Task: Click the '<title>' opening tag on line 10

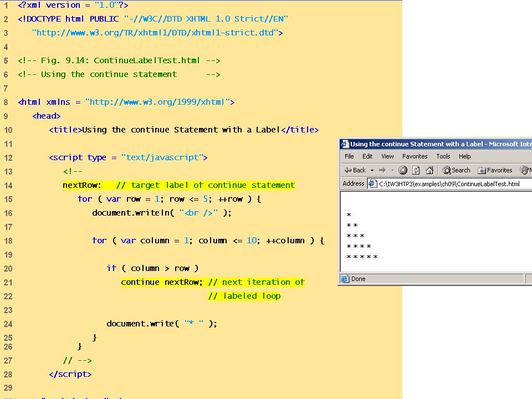Action: tap(65, 130)
